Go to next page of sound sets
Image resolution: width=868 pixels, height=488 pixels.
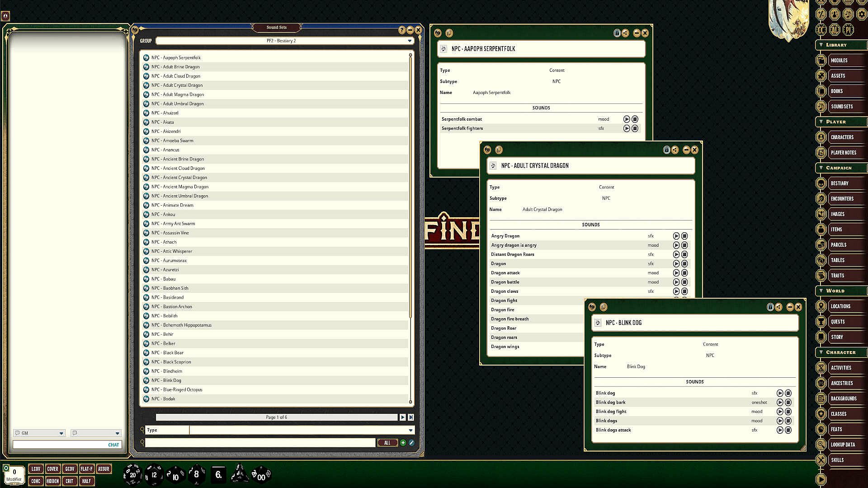click(402, 418)
